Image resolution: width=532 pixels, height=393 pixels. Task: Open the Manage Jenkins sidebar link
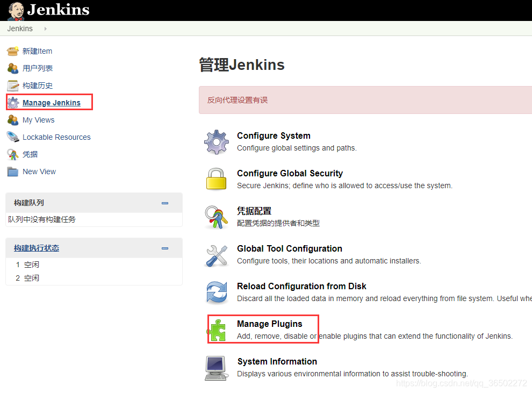coord(52,103)
